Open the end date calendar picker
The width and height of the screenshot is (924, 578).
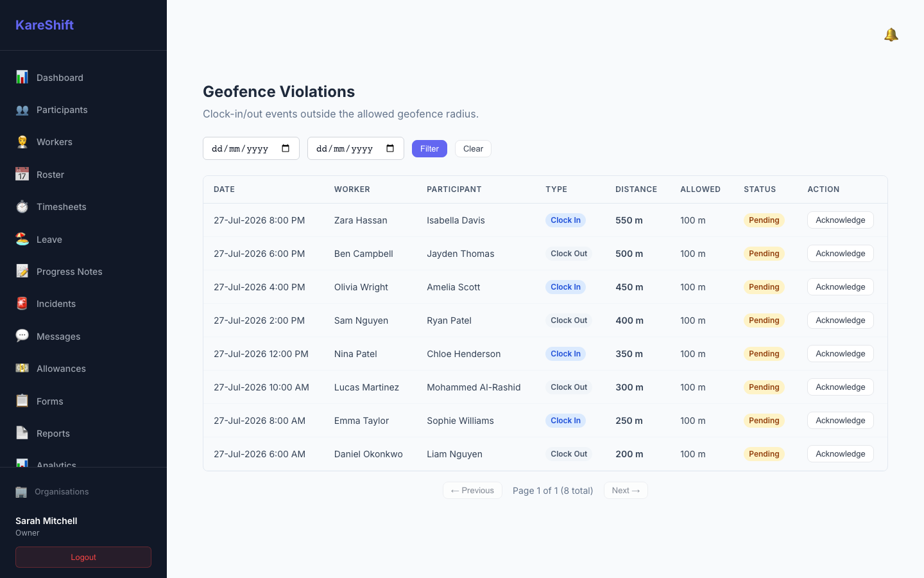tap(390, 148)
